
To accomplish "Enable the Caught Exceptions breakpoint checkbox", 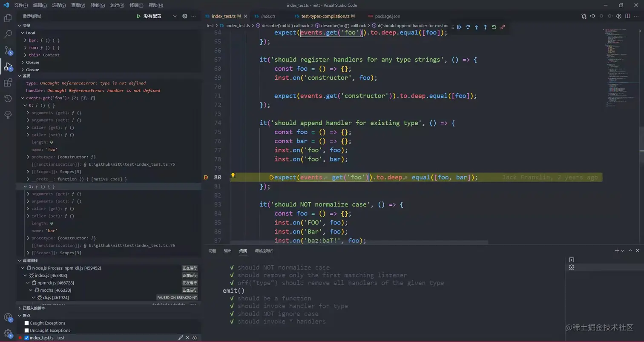I will coord(27,323).
